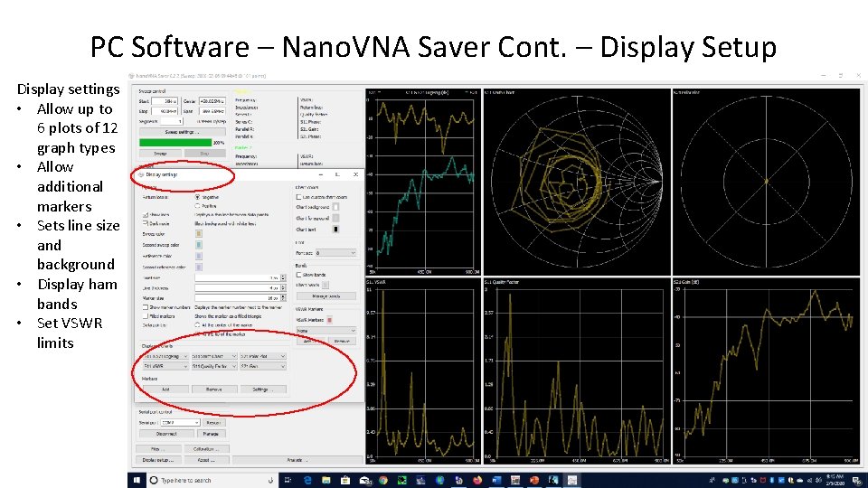The height and width of the screenshot is (488, 868).
Task: Open the S21 Gain chart dropdown
Action: [263, 366]
